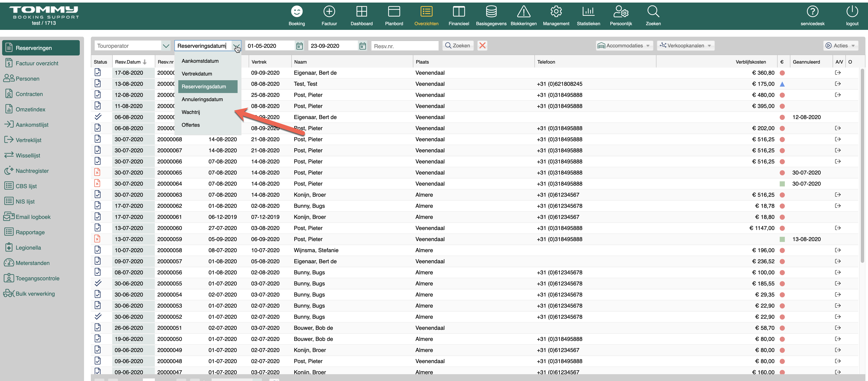Image resolution: width=868 pixels, height=381 pixels.
Task: Click check-out arrow for reservation 20000058
Action: (x=838, y=250)
